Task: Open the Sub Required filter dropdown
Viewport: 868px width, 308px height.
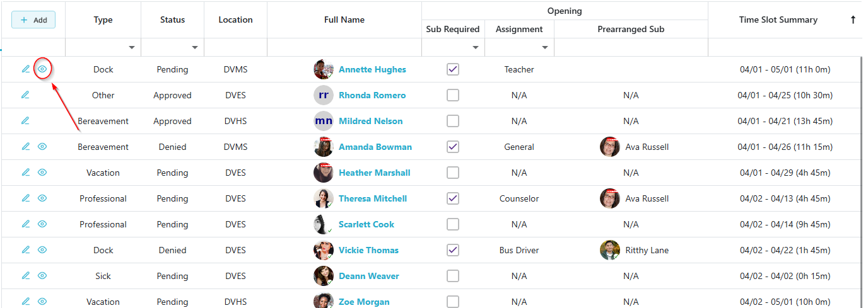Action: pyautogui.click(x=475, y=47)
